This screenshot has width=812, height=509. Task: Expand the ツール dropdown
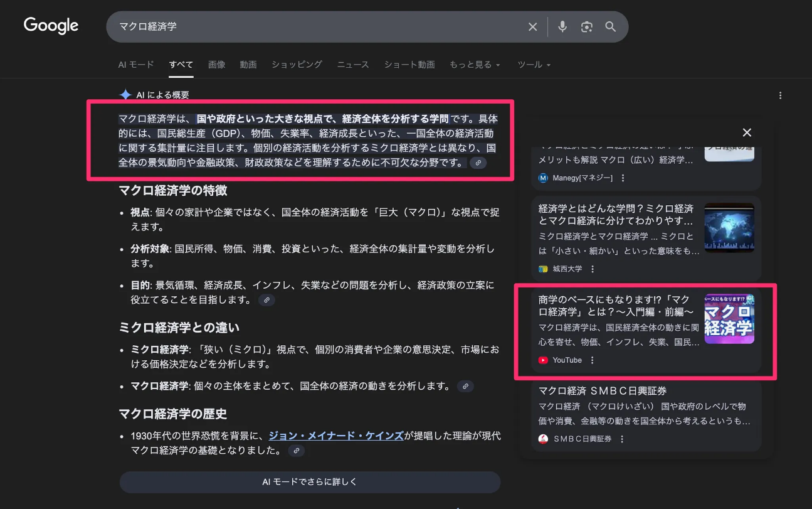click(534, 65)
